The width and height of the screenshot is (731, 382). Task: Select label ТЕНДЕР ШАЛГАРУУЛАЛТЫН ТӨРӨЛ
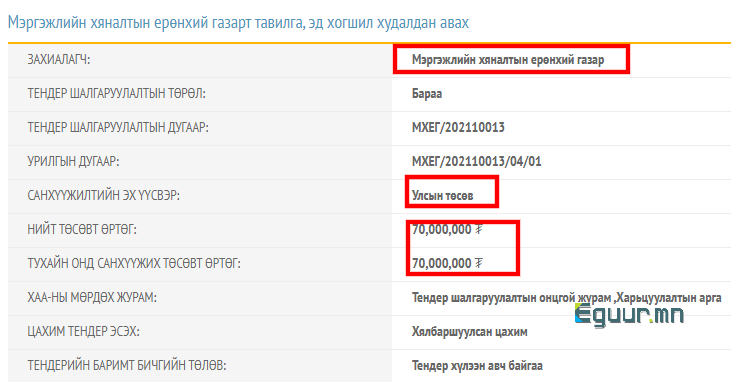[117, 94]
